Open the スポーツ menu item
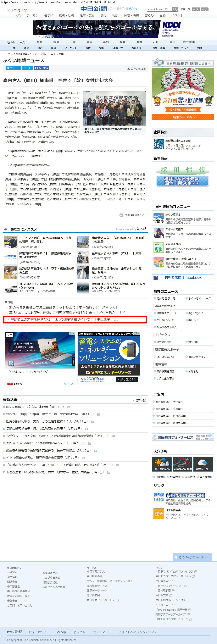This screenshot has width=217, height=644. tap(117, 48)
